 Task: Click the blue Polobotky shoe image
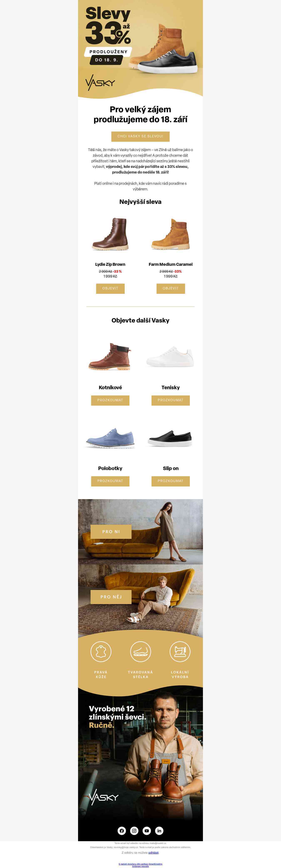point(110,438)
